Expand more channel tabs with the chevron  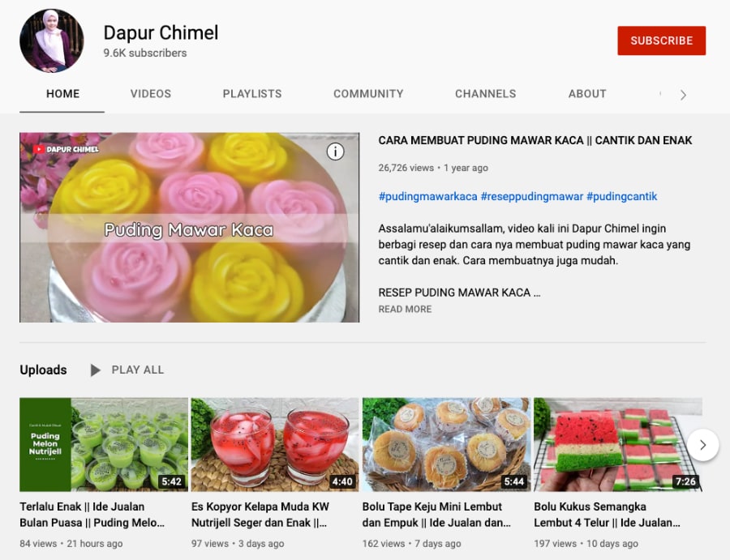coord(683,95)
